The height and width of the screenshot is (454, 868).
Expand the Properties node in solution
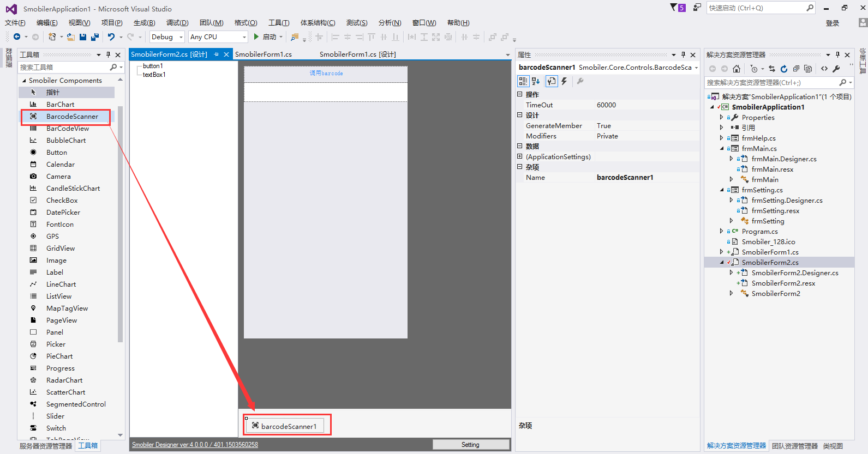coord(721,117)
